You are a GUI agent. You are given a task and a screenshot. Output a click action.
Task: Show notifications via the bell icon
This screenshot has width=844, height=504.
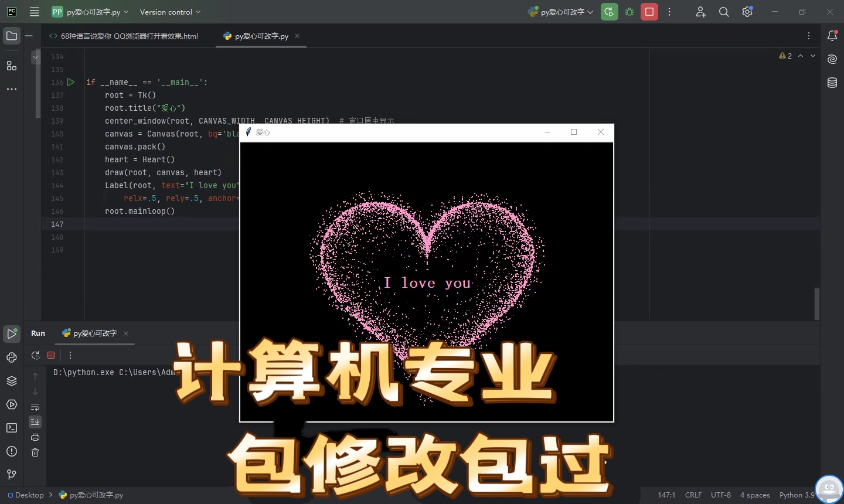(832, 36)
